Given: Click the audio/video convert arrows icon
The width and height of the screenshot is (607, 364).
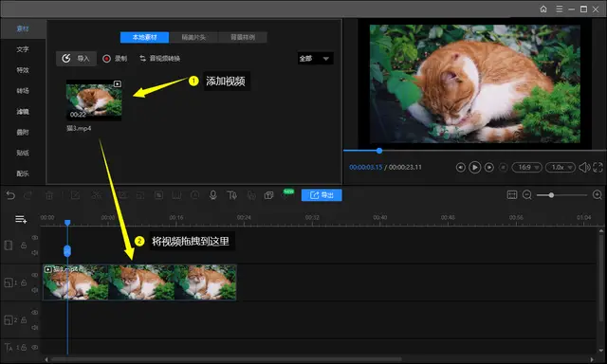Looking at the screenshot, I should pos(142,59).
